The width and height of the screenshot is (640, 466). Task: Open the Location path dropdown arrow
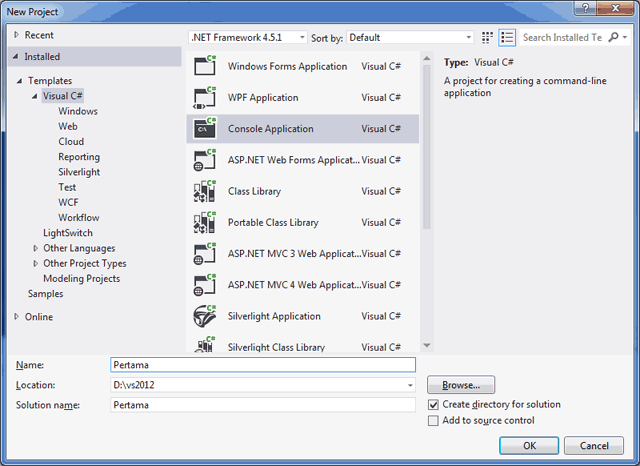pyautogui.click(x=410, y=385)
